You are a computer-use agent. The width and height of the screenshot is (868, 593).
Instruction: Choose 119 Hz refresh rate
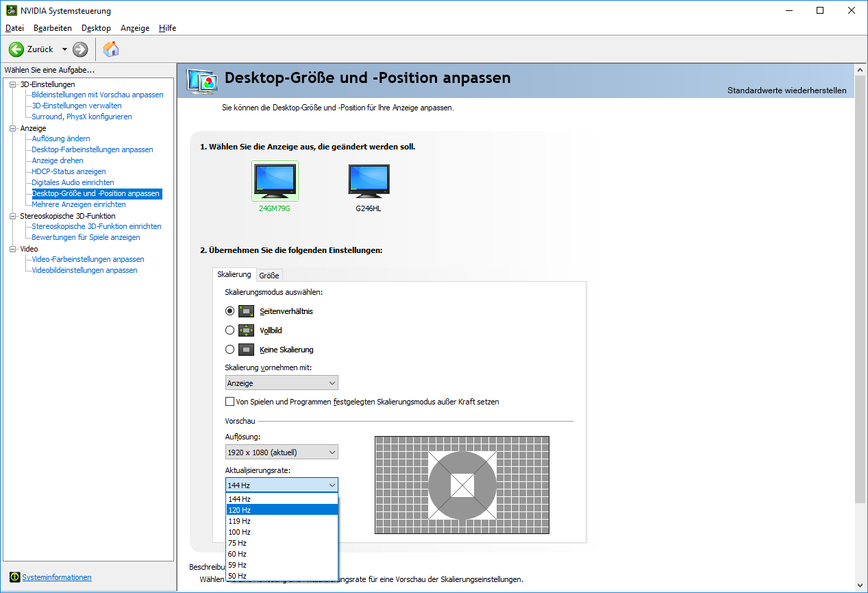[x=282, y=521]
